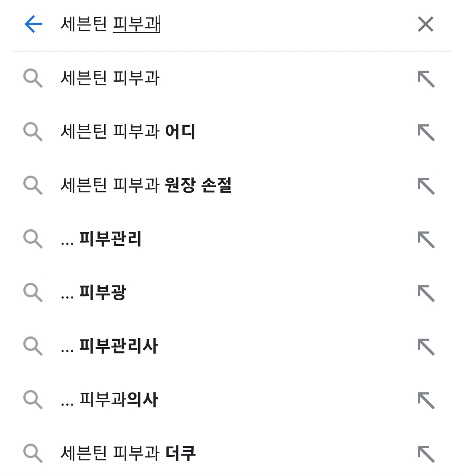Viewport: 459px width, 476px height.
Task: Select the suggestion '세븐틴 피부과'
Action: pyautogui.click(x=110, y=79)
